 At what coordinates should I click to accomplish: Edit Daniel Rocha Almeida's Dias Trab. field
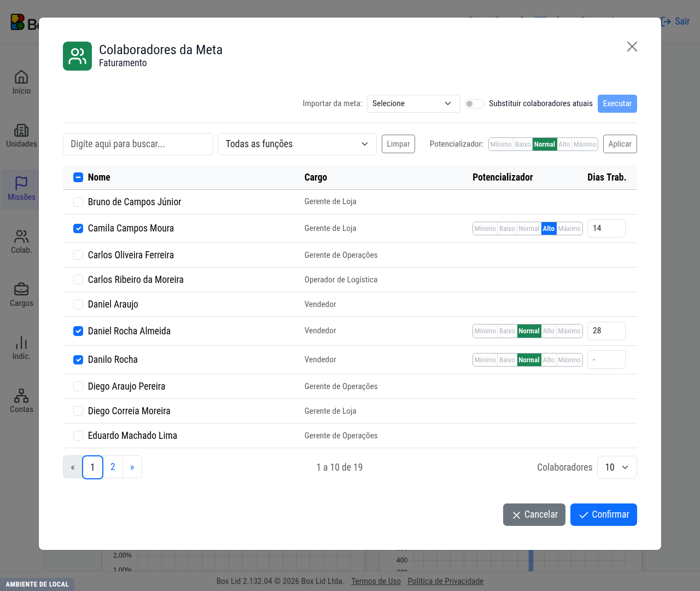click(x=606, y=331)
